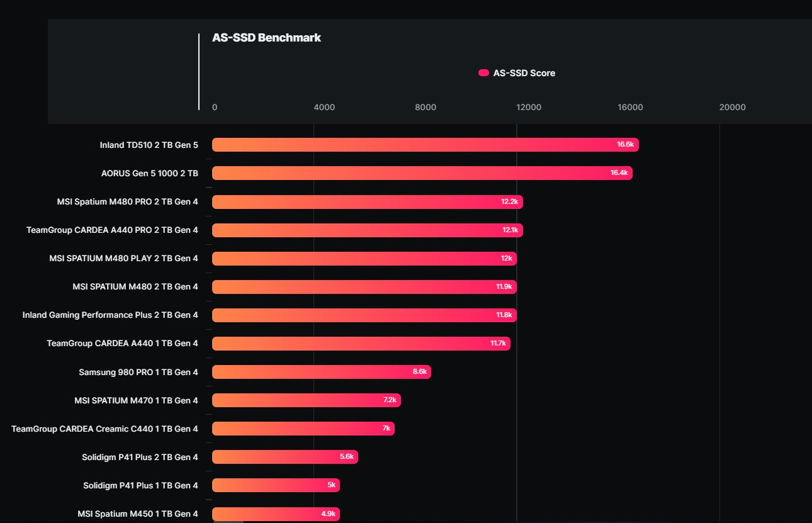This screenshot has width=812, height=523.
Task: Click the AS-SSD Score legend label
Action: tap(524, 73)
